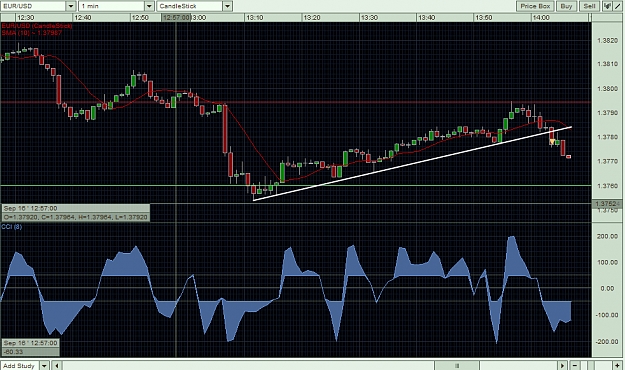Click the '13:30' time axis label

369,18
